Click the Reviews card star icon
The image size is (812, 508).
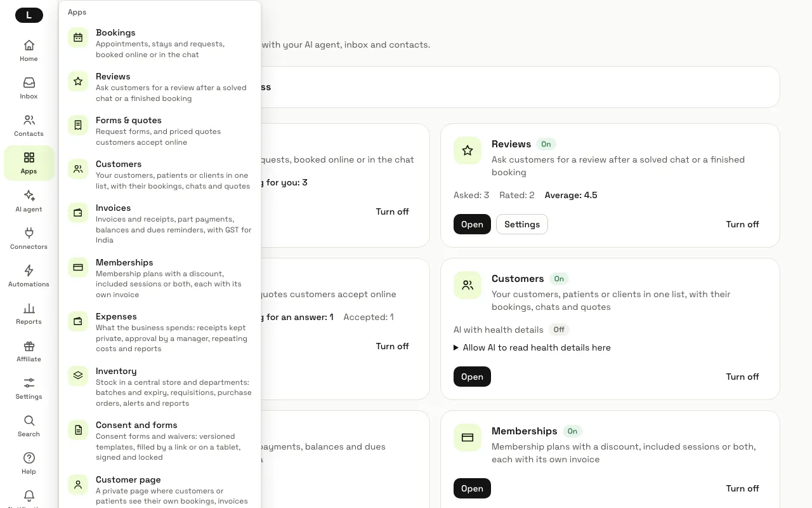click(x=468, y=150)
